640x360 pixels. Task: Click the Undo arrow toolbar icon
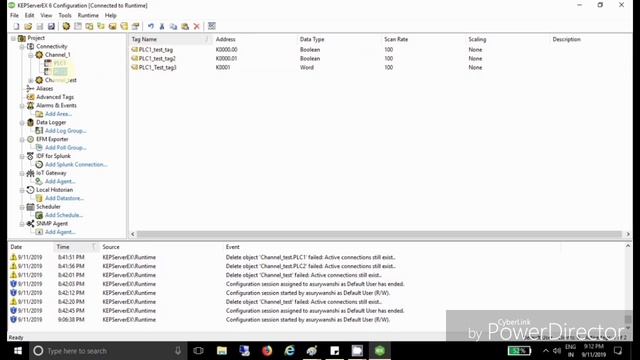click(x=151, y=27)
